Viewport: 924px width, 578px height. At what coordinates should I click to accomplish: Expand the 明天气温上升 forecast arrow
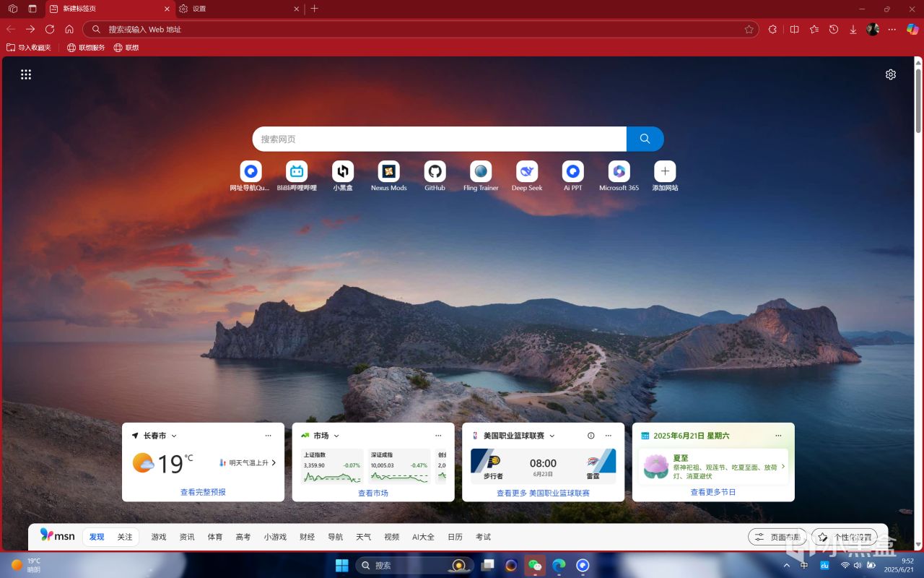(x=274, y=462)
